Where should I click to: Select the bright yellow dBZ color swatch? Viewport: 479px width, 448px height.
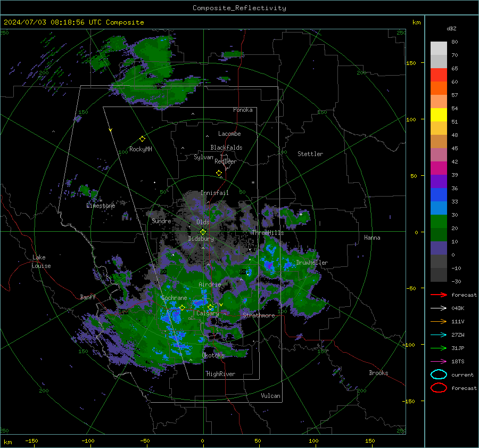coord(439,115)
